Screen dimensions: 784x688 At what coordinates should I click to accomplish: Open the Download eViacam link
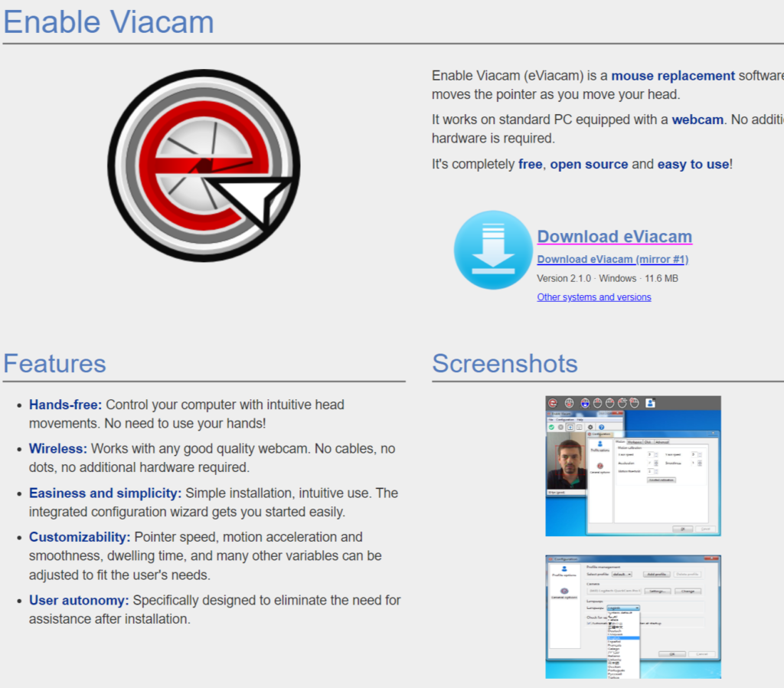[614, 237]
